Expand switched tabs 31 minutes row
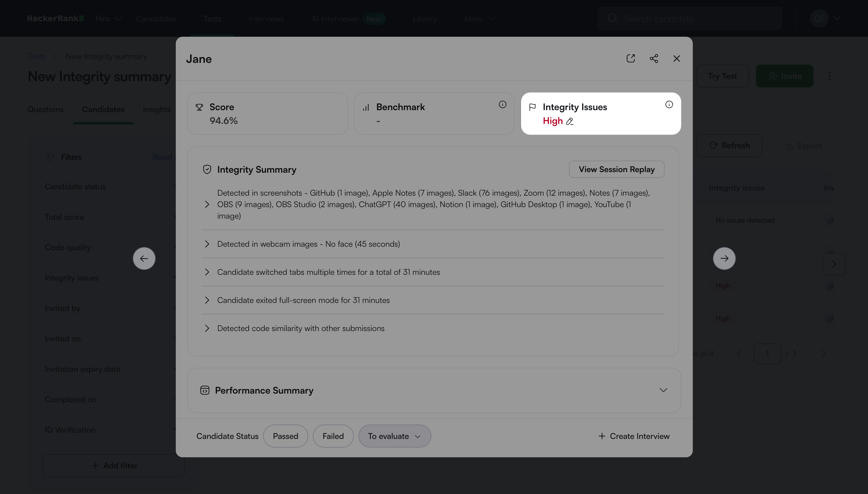The image size is (868, 494). 207,272
